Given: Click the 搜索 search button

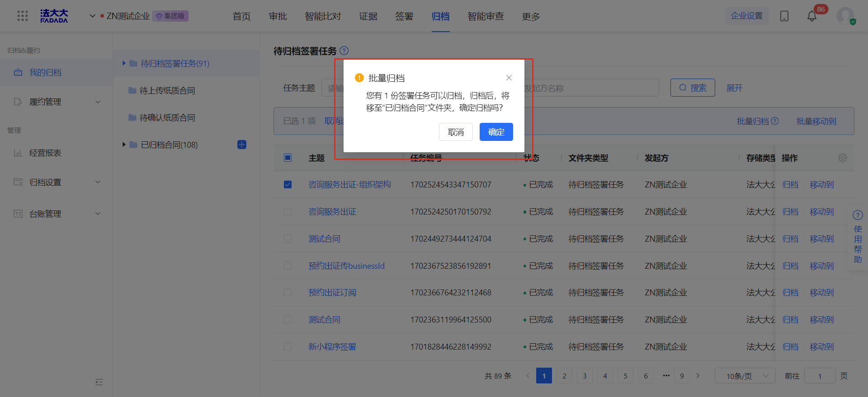Looking at the screenshot, I should pos(693,88).
